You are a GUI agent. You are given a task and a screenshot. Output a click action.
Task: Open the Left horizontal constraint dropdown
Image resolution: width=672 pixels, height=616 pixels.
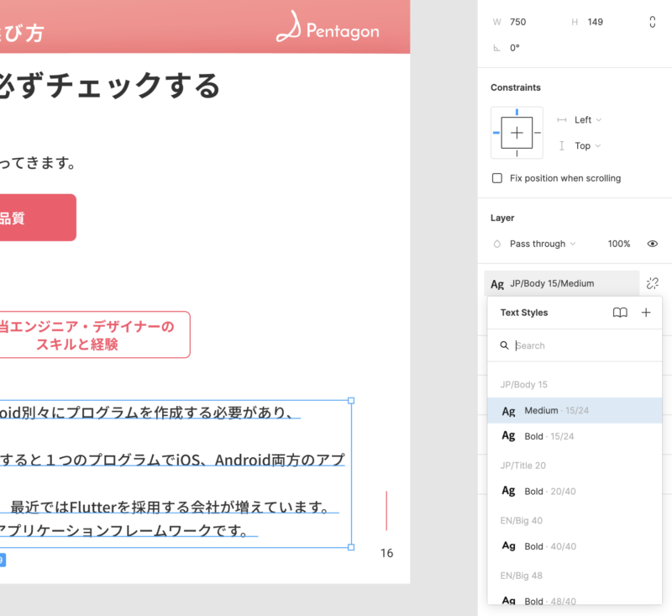tap(588, 120)
